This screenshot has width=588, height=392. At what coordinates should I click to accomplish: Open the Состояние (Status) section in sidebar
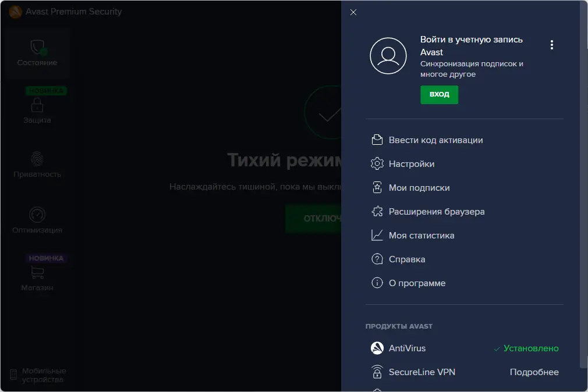37,52
